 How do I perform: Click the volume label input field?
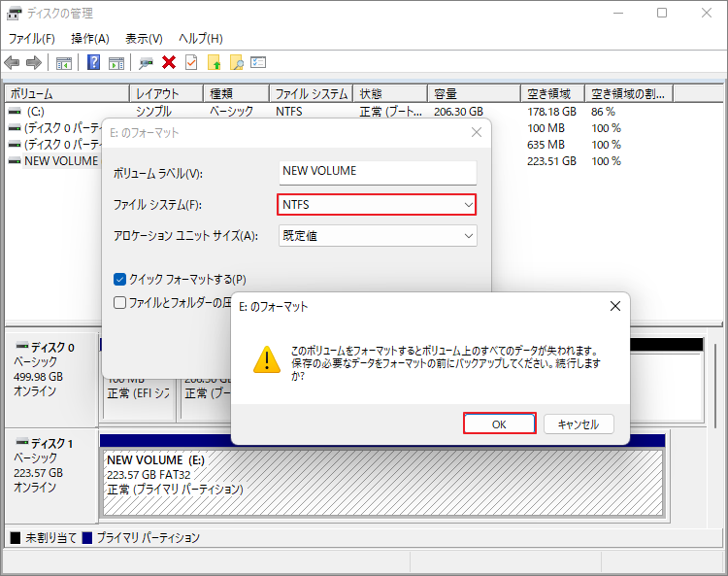click(x=378, y=171)
